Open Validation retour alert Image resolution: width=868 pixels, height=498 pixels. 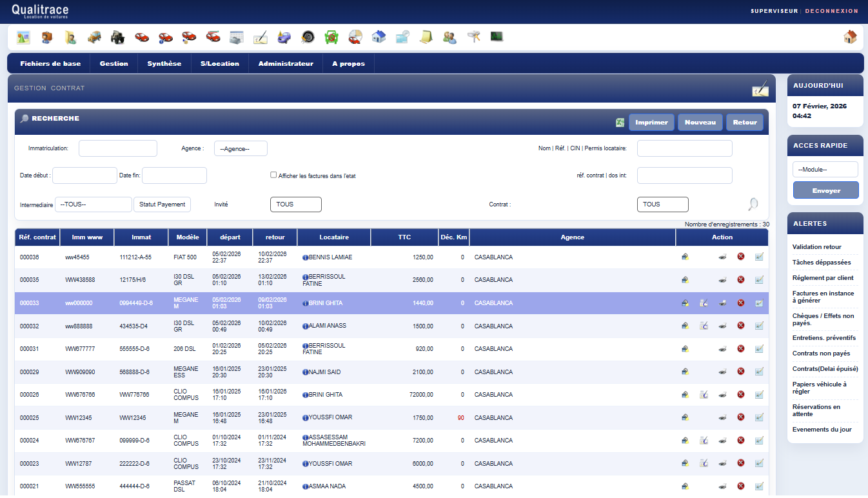816,247
